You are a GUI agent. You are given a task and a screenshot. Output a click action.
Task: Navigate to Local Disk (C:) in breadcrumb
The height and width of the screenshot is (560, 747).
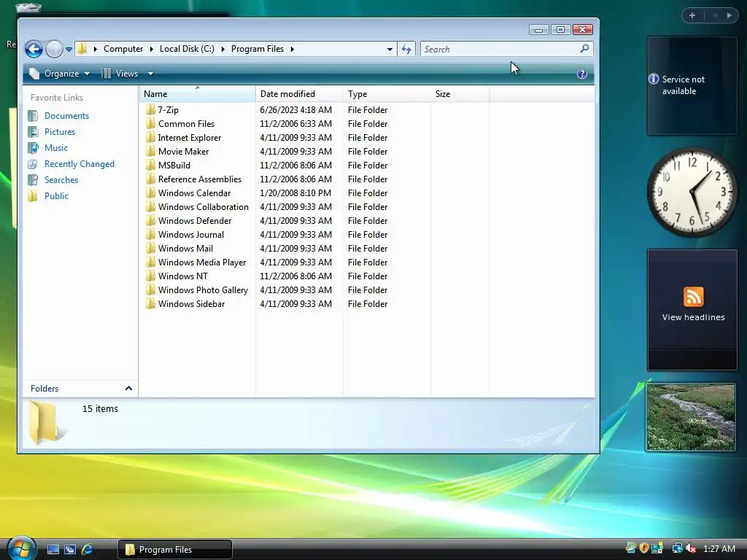187,49
